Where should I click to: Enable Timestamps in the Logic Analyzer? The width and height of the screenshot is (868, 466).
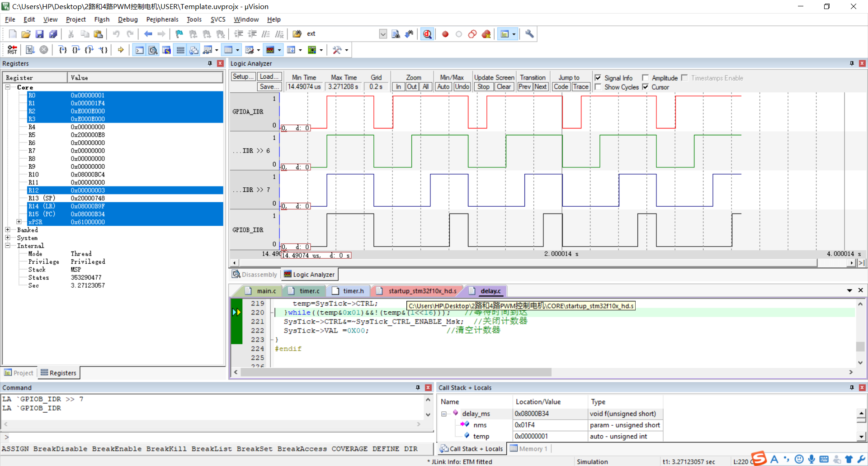click(684, 78)
